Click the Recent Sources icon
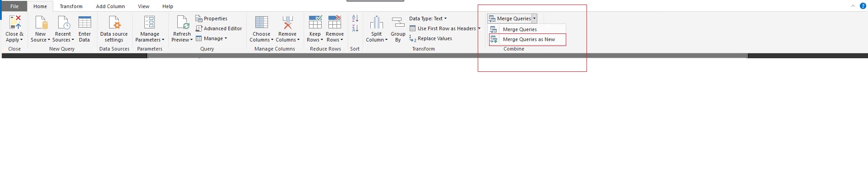The image size is (868, 172). [63, 22]
